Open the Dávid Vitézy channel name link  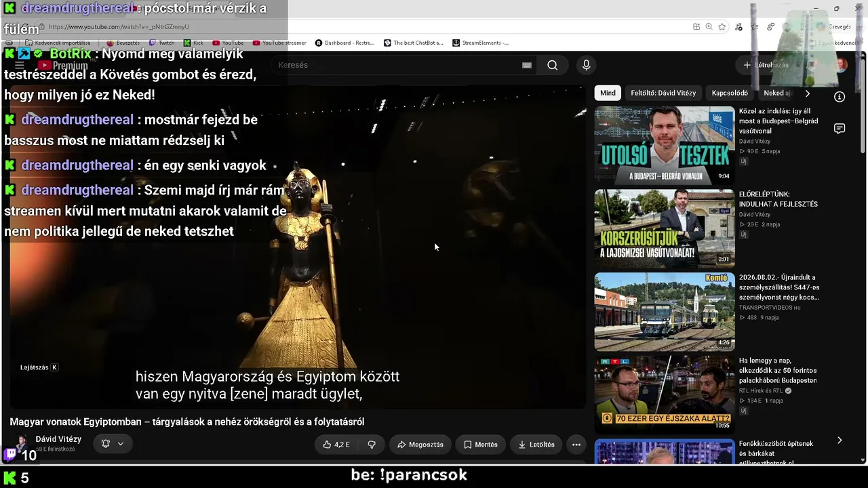(x=58, y=439)
